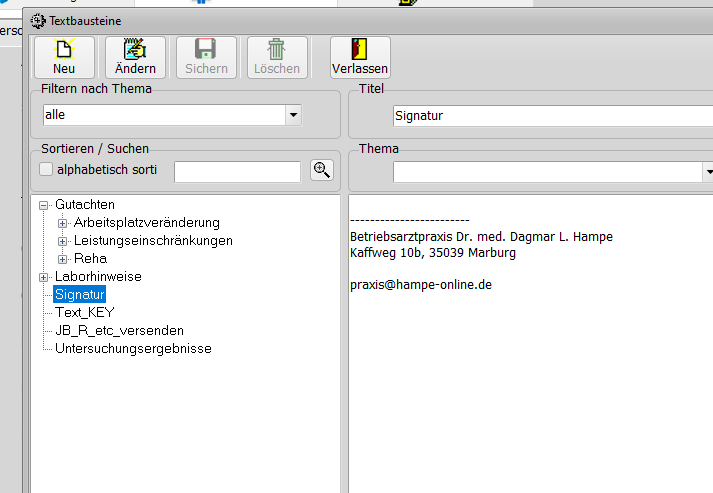This screenshot has height=493, width=713.
Task: Expand the Laborhinweise tree node
Action: coord(44,277)
